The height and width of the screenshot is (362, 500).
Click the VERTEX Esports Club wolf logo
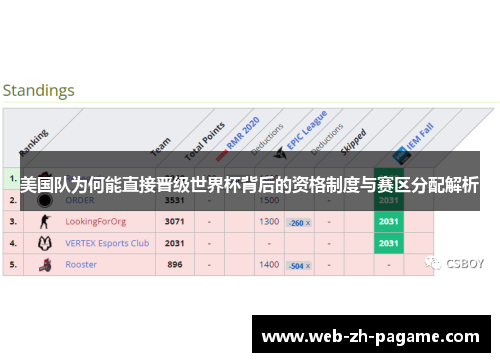[x=45, y=243]
